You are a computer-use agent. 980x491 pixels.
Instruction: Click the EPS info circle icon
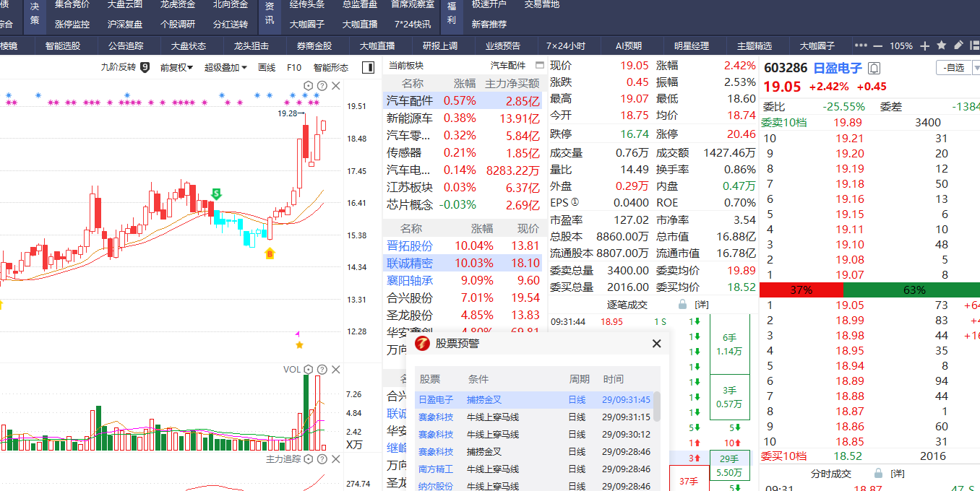coord(575,203)
